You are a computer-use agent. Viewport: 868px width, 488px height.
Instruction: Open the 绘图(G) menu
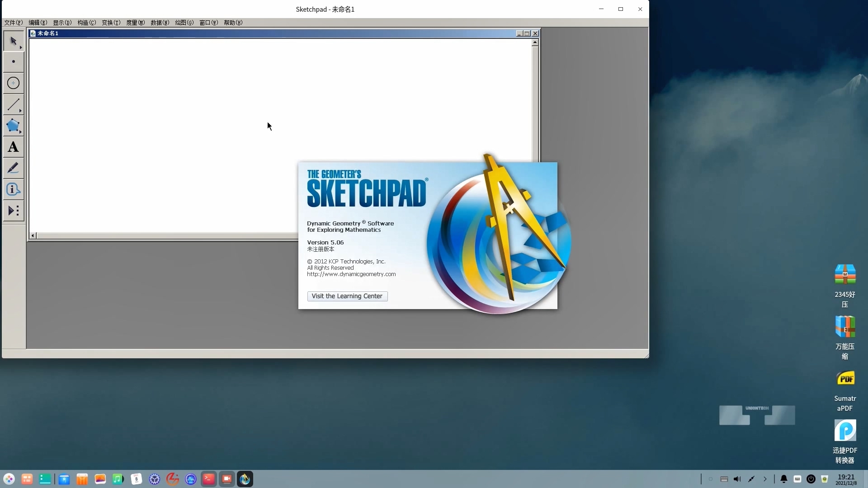point(184,23)
